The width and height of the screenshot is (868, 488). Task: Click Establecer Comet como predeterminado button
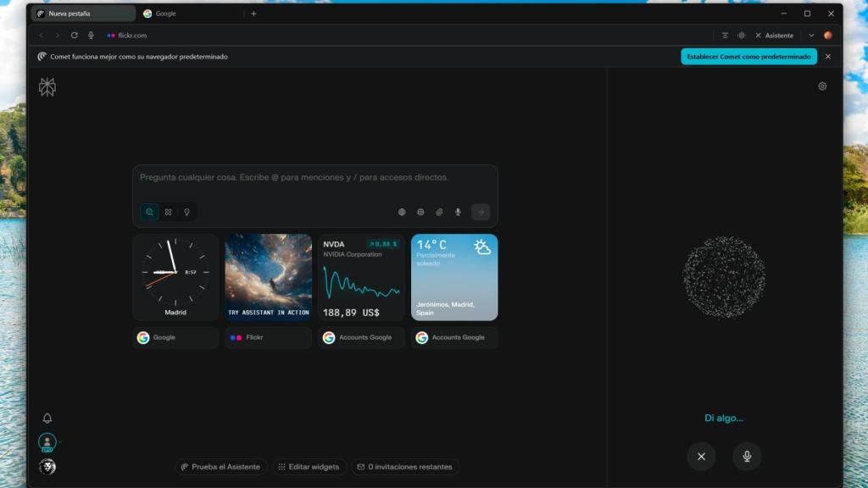coord(749,56)
